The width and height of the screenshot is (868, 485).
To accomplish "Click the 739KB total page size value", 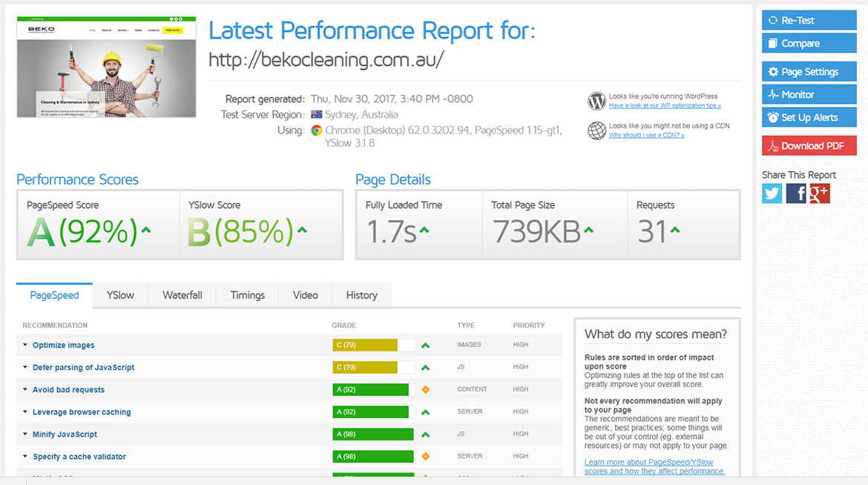I will pos(536,231).
